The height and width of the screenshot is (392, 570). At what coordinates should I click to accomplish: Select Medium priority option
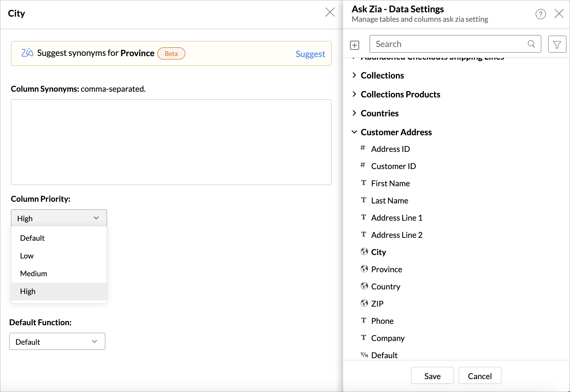(34, 274)
